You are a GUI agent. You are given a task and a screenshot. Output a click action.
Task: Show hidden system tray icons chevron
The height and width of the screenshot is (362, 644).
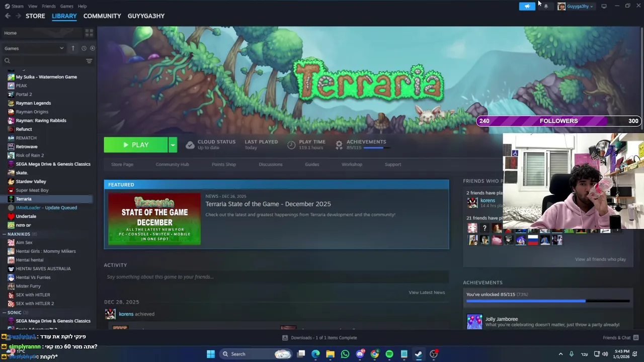coord(560,354)
